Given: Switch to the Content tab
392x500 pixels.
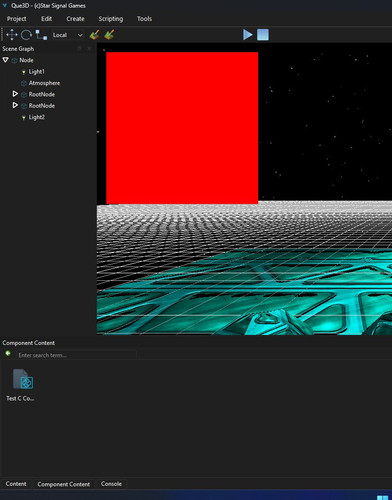Looking at the screenshot, I should coord(16,484).
